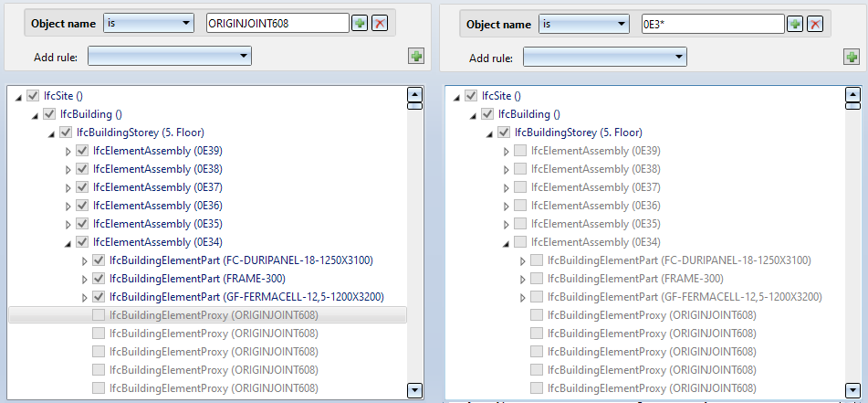The image size is (868, 403).
Task: Select IfcSite () label in left tree
Action: [x=64, y=96]
